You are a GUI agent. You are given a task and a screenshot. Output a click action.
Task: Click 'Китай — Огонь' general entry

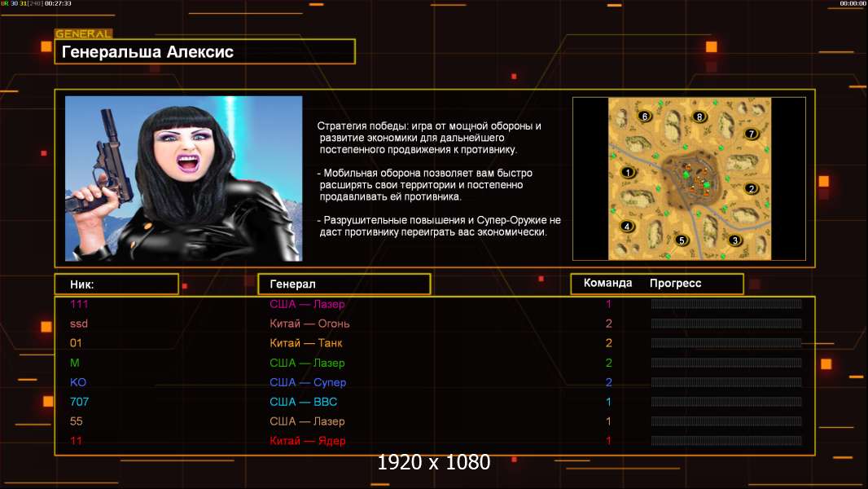(309, 324)
